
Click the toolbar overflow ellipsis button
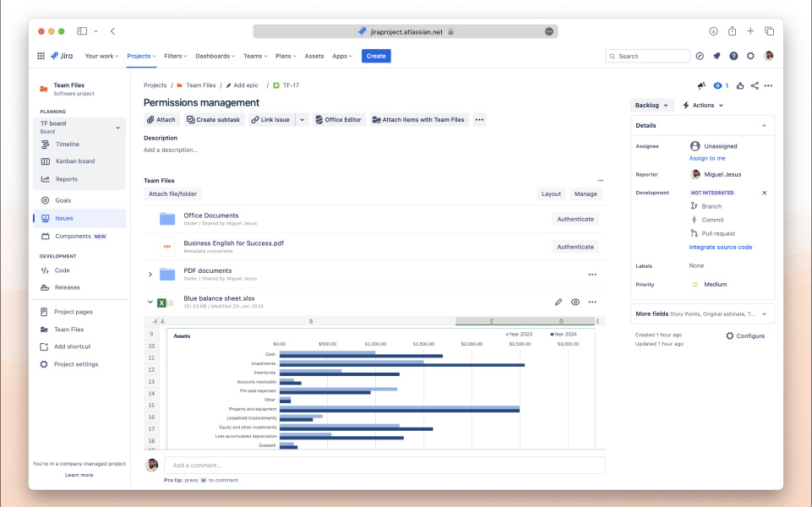(480, 120)
